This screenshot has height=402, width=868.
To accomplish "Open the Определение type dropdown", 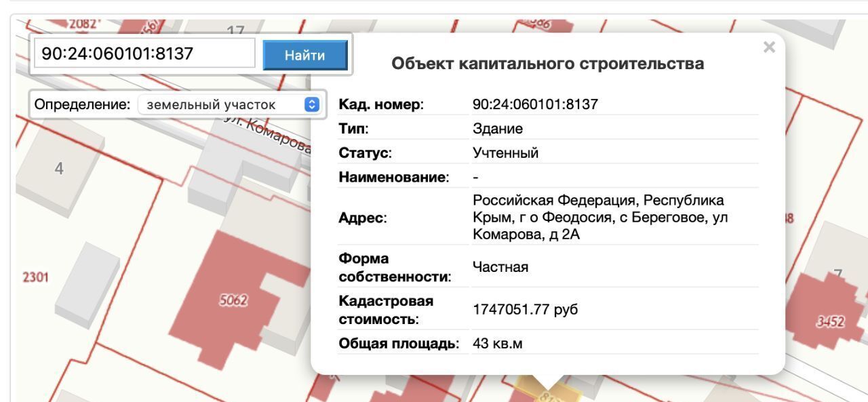I will point(228,104).
